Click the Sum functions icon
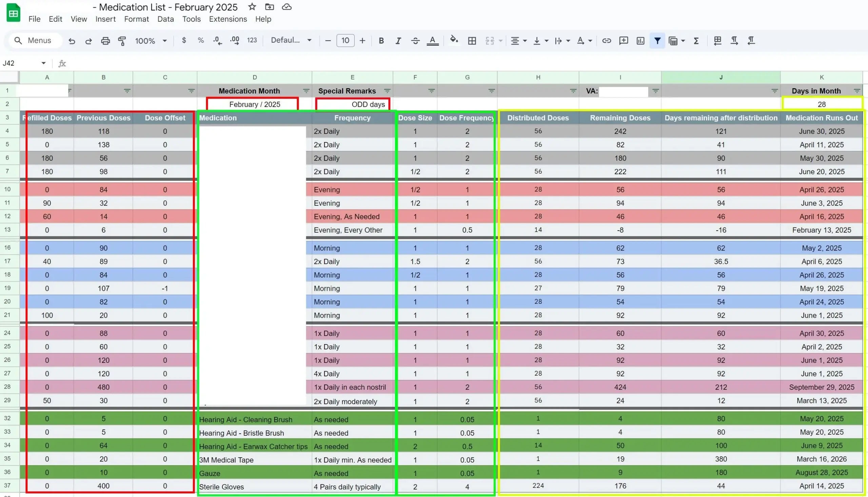This screenshot has height=497, width=868. pyautogui.click(x=696, y=41)
